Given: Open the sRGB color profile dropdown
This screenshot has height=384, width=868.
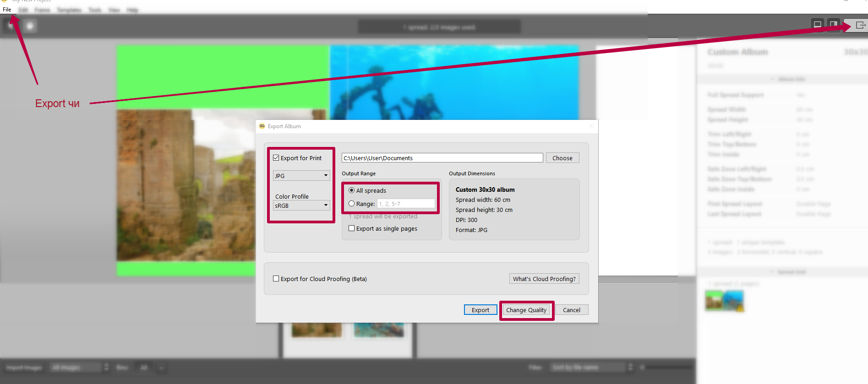Looking at the screenshot, I should [301, 206].
